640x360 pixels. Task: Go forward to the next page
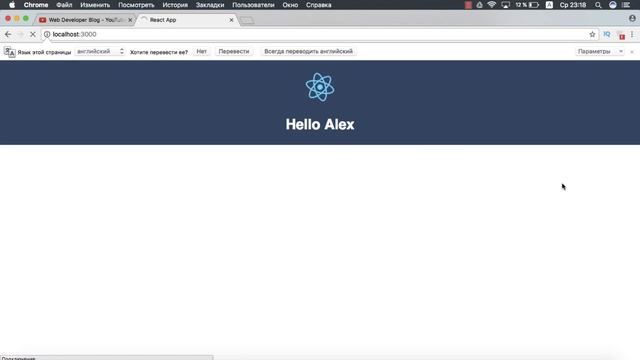pos(20,34)
